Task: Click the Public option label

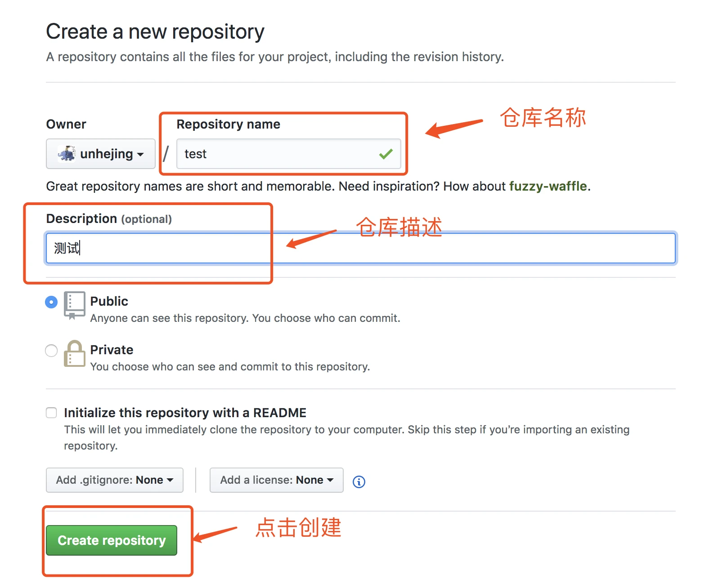Action: tap(109, 301)
